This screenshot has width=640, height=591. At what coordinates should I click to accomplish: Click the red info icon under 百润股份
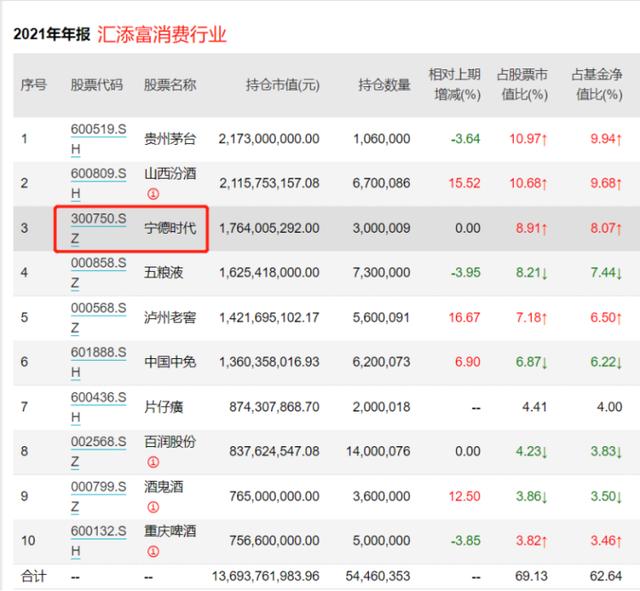click(153, 462)
